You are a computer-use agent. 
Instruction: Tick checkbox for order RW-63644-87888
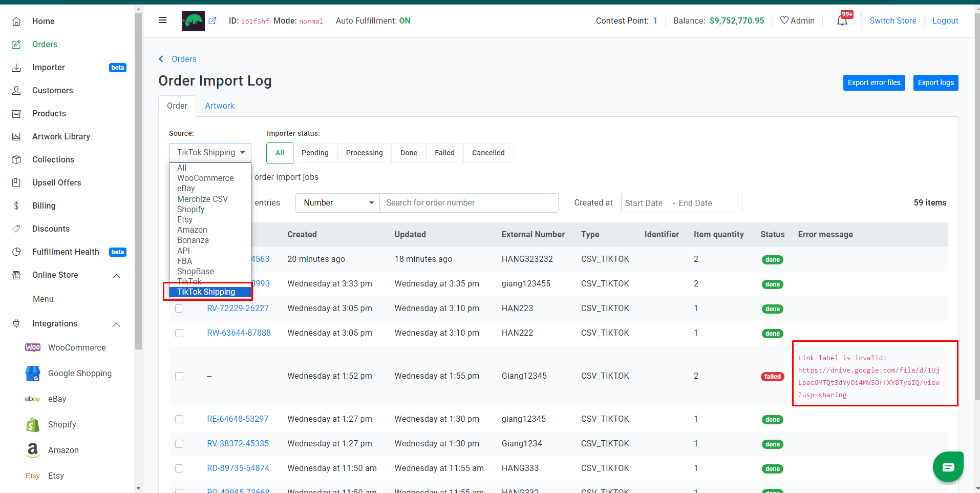click(x=179, y=333)
